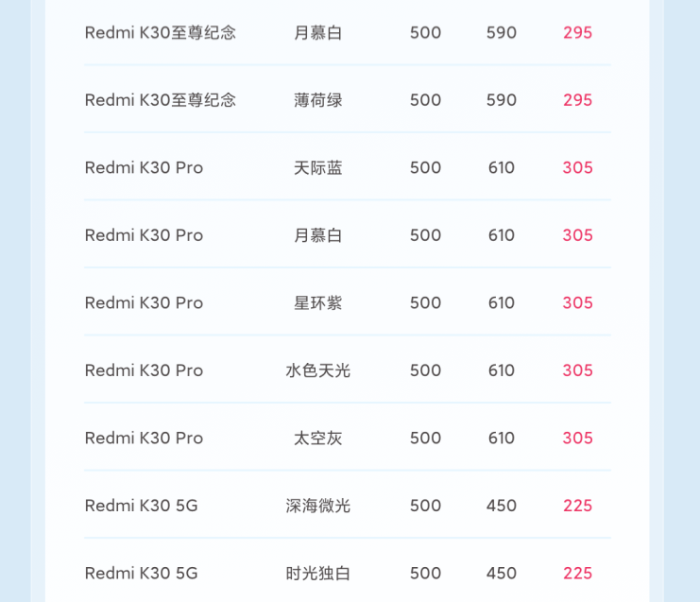The image size is (700, 602).
Task: Click Redmi K30 Pro name in 天际蓝 row
Action: tap(144, 168)
